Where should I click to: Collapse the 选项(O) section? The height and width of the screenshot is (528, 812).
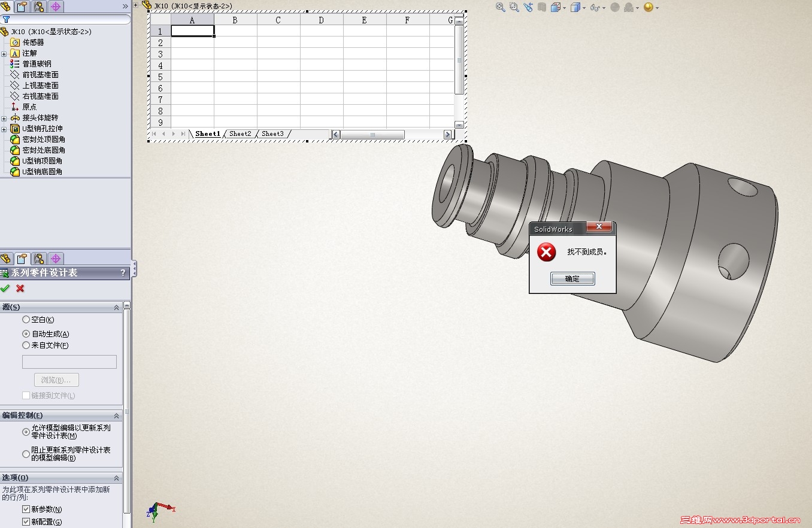tap(117, 478)
